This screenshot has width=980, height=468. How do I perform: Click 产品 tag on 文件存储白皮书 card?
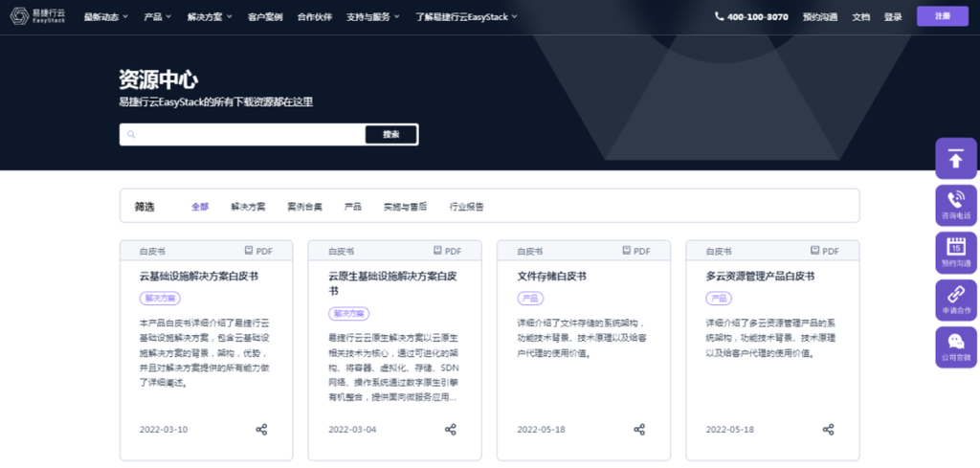[x=530, y=298]
